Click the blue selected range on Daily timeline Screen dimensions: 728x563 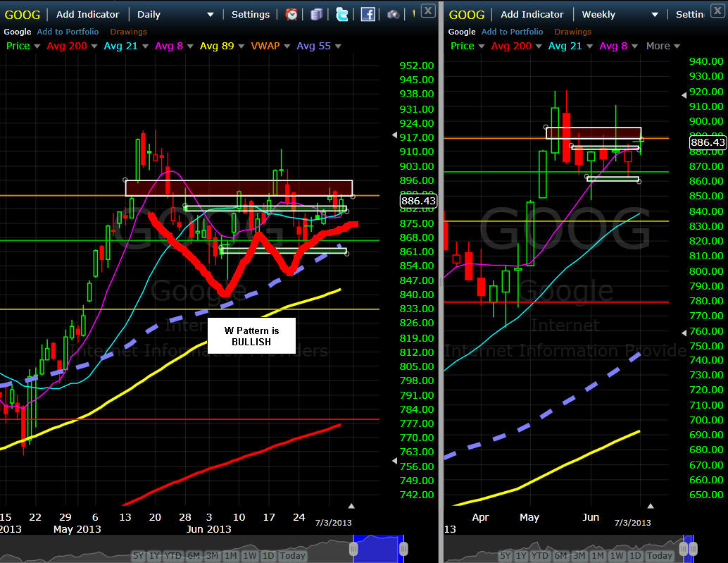click(378, 549)
